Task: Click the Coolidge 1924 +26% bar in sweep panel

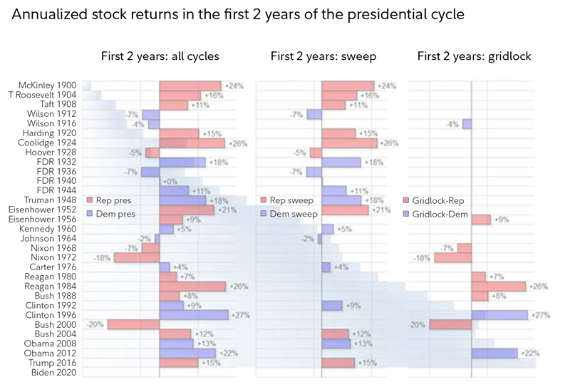Action: pos(349,143)
